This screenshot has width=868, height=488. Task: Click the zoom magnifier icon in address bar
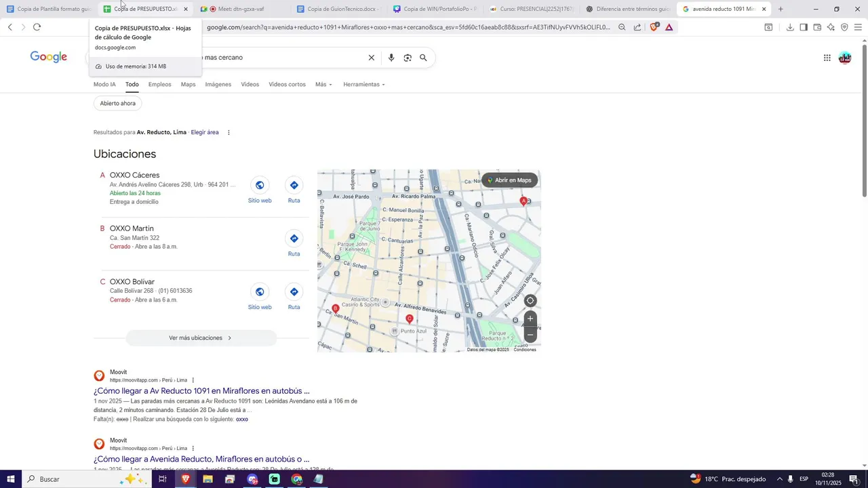pyautogui.click(x=622, y=27)
